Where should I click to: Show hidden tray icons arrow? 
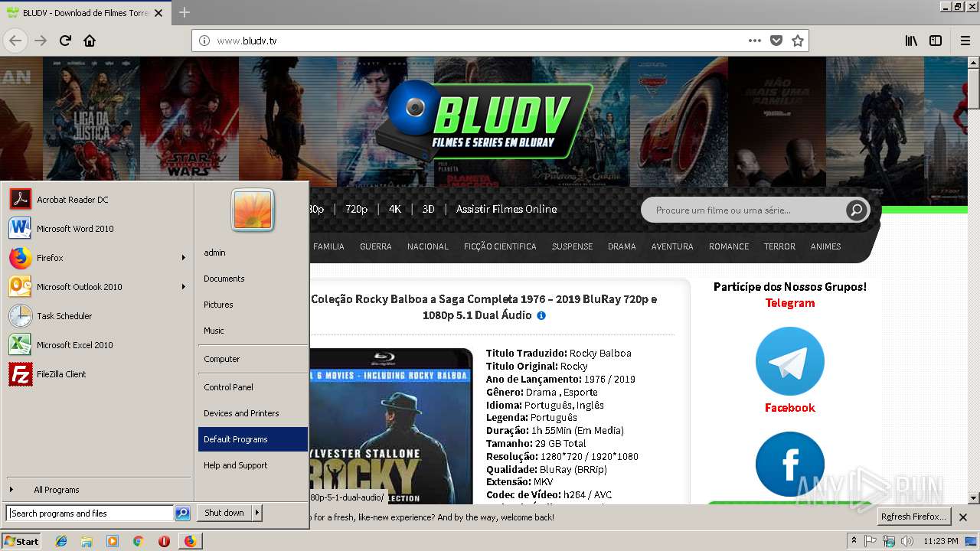tap(854, 541)
